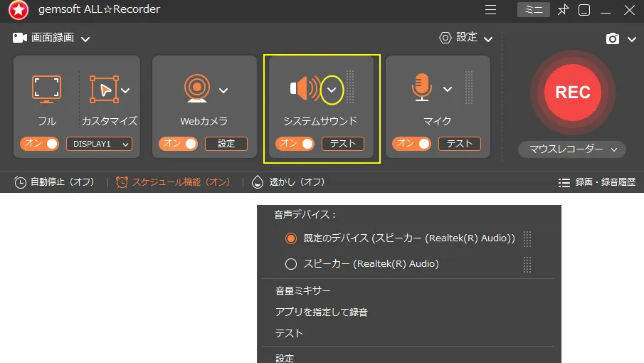The height and width of the screenshot is (363, 644).
Task: Click the 既定のデバイス level meter in menu
Action: coord(527,239)
